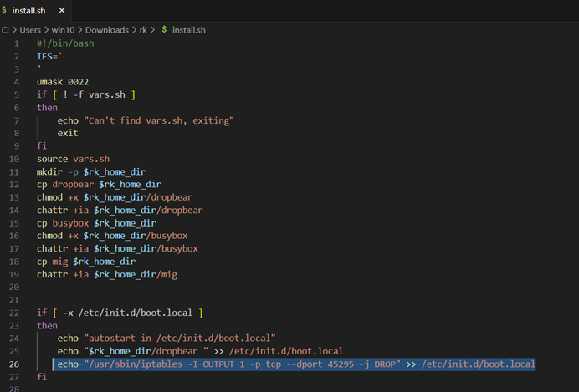Open the C: breadcrumb segment
The height and width of the screenshot is (392, 579).
[x=5, y=30]
